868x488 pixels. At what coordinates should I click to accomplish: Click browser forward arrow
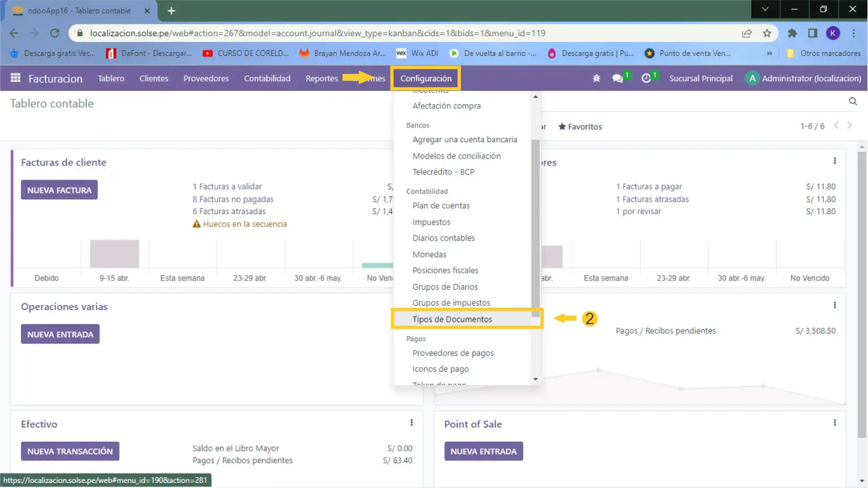point(34,33)
